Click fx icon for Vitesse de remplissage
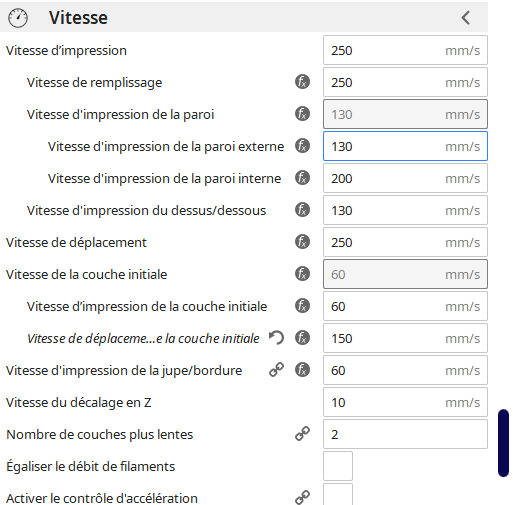This screenshot has width=513, height=505. point(302,82)
